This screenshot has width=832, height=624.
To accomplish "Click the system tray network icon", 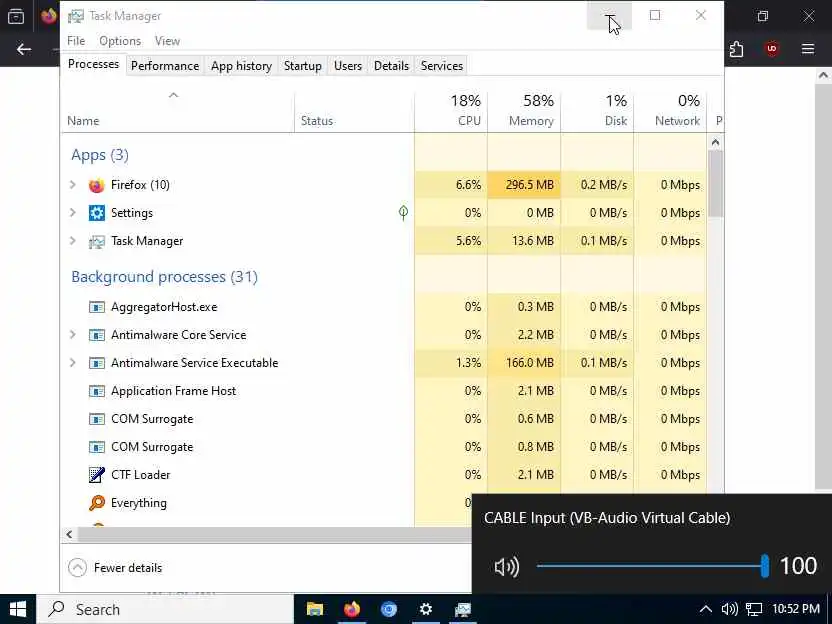I will (754, 609).
